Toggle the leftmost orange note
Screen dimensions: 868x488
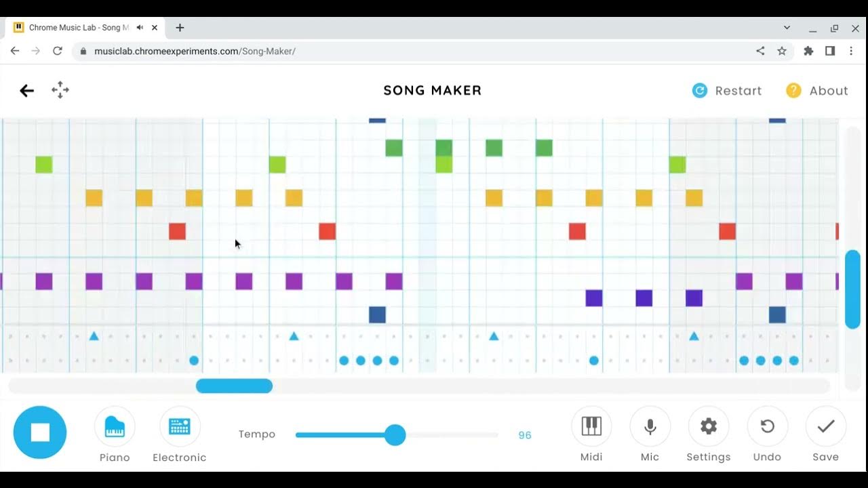coord(94,198)
